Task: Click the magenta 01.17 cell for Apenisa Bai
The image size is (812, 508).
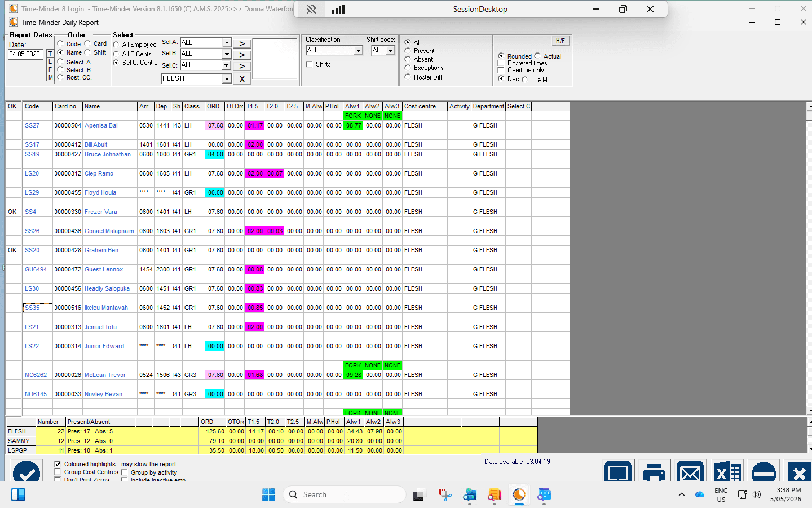Action: pos(254,125)
